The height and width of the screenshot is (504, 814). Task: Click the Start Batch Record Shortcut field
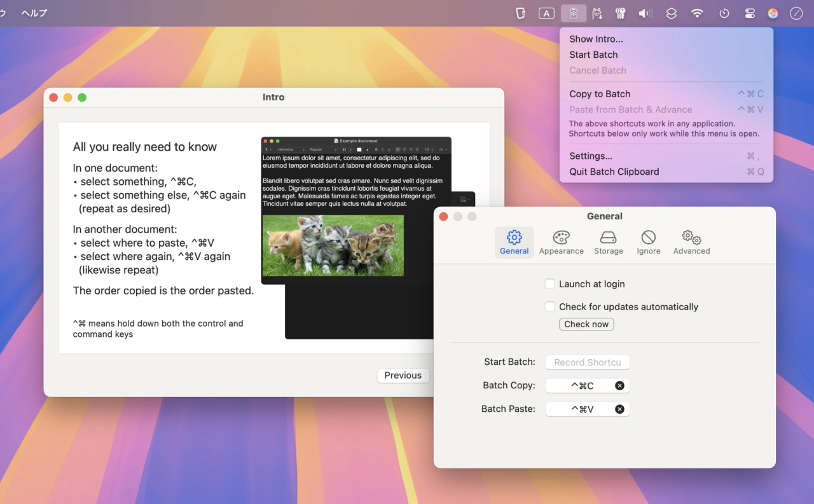pyautogui.click(x=587, y=362)
